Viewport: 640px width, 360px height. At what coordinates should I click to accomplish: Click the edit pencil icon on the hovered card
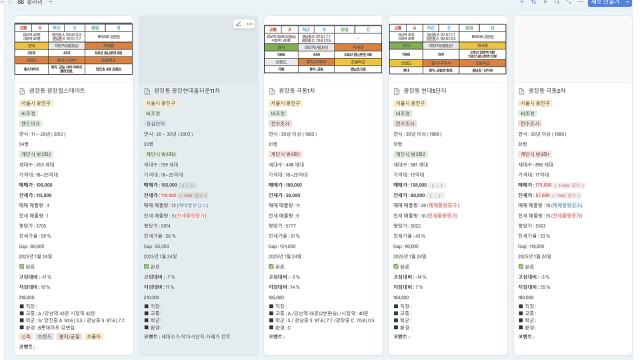coord(238,24)
